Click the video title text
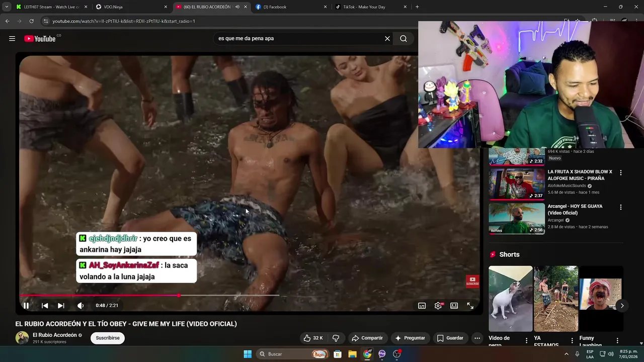 point(126,324)
